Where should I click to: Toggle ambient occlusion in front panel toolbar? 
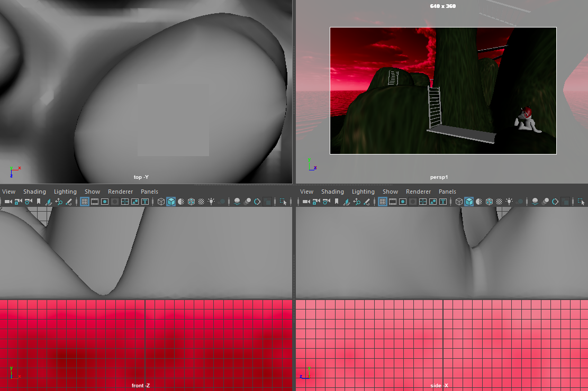pyautogui.click(x=237, y=202)
